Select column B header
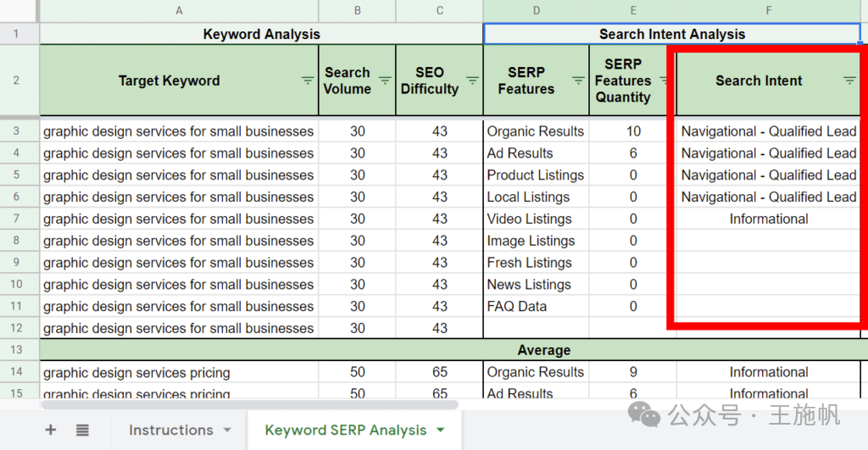Viewport: 868px width, 450px height. click(357, 10)
